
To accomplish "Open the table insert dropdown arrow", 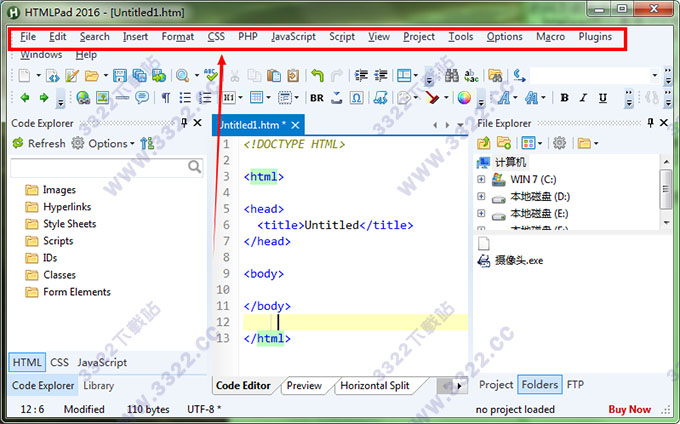I will click(268, 98).
